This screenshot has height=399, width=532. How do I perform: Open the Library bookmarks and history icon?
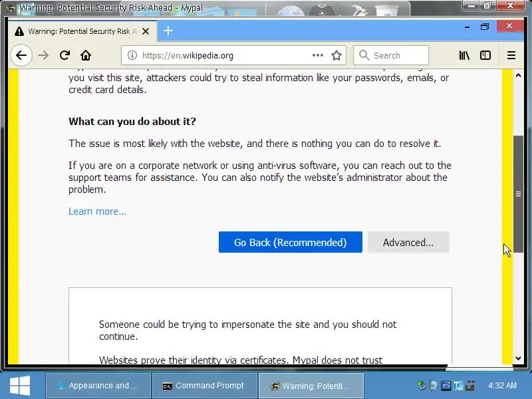(464, 55)
